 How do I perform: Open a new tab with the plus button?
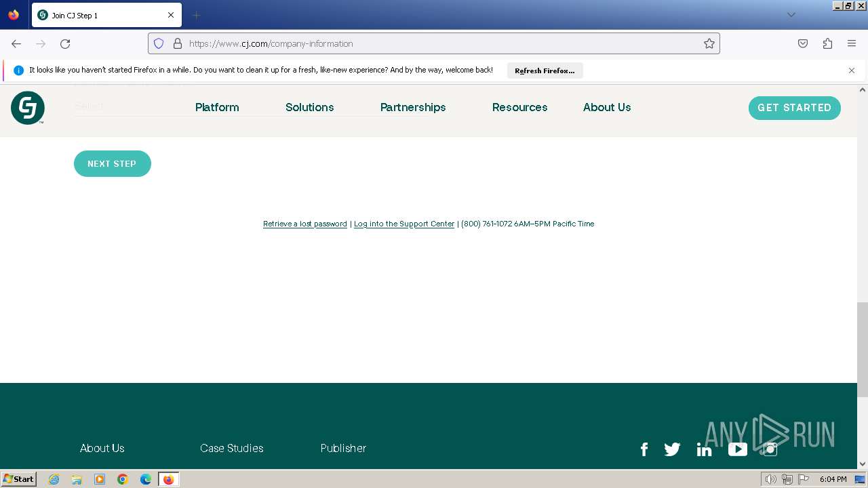click(196, 15)
